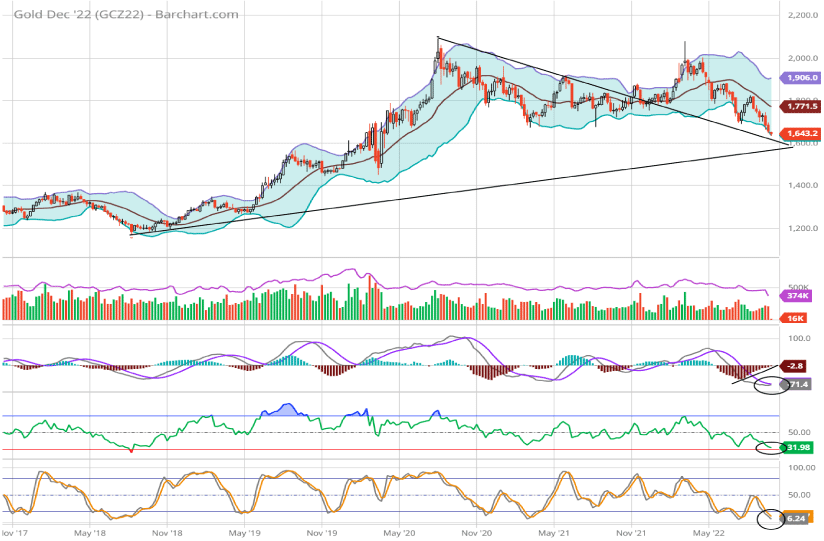Click the 1,771.5 moving average price label

(804, 106)
